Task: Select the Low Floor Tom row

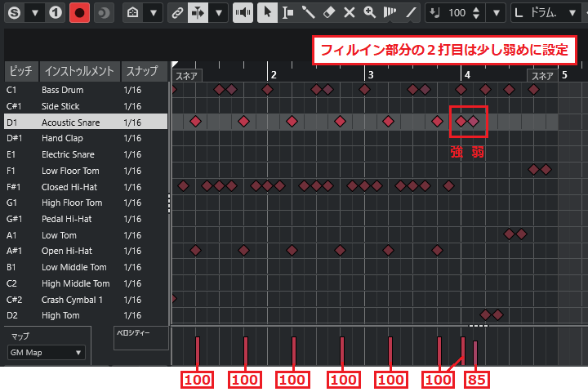Action: pos(86,171)
